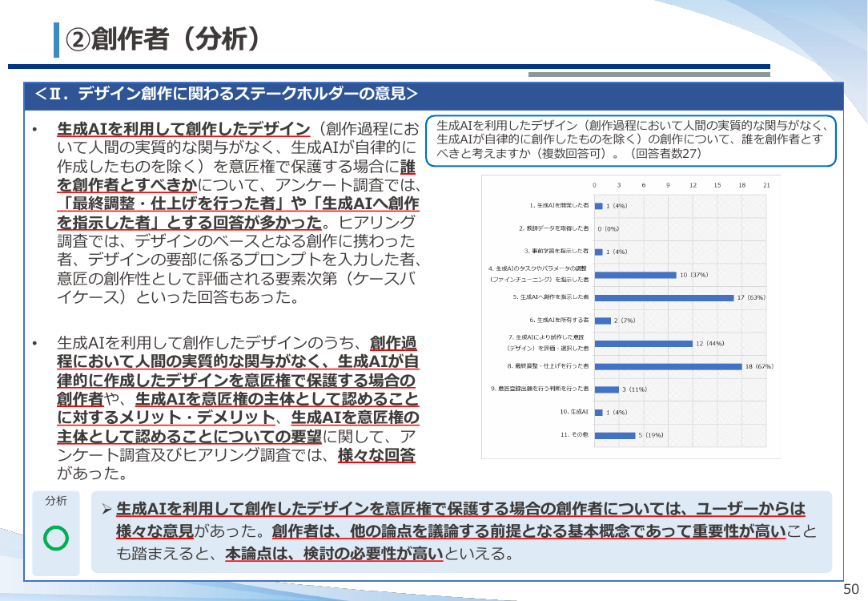Click the blue bar for 8. 最終調整・仕上げを行った者
Screen dimensions: 868x601
point(668,366)
